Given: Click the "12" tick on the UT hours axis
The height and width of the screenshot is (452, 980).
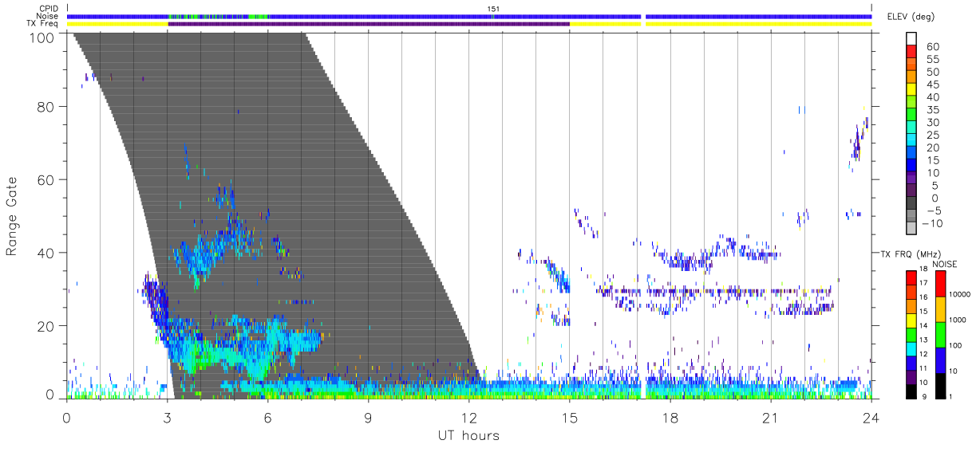Looking at the screenshot, I should click(x=468, y=417).
